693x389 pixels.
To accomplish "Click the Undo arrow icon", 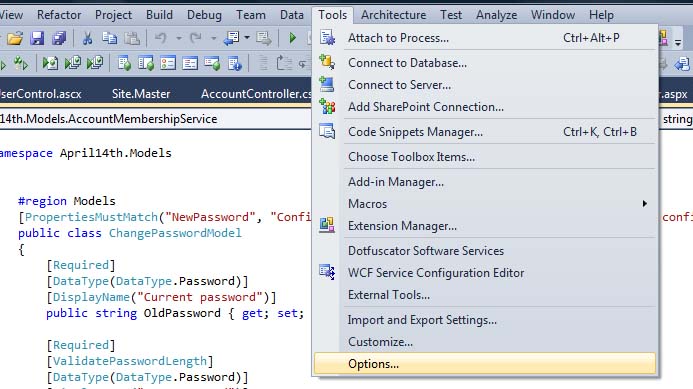I will click(160, 38).
